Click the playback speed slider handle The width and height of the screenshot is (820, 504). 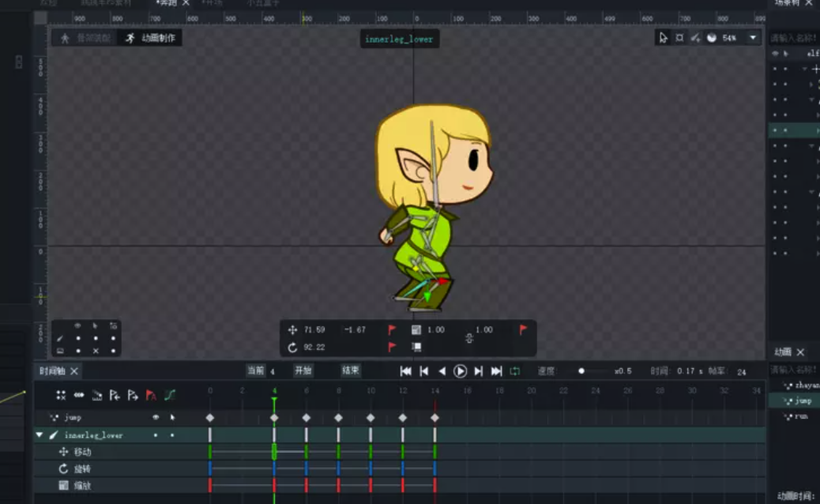pos(581,371)
